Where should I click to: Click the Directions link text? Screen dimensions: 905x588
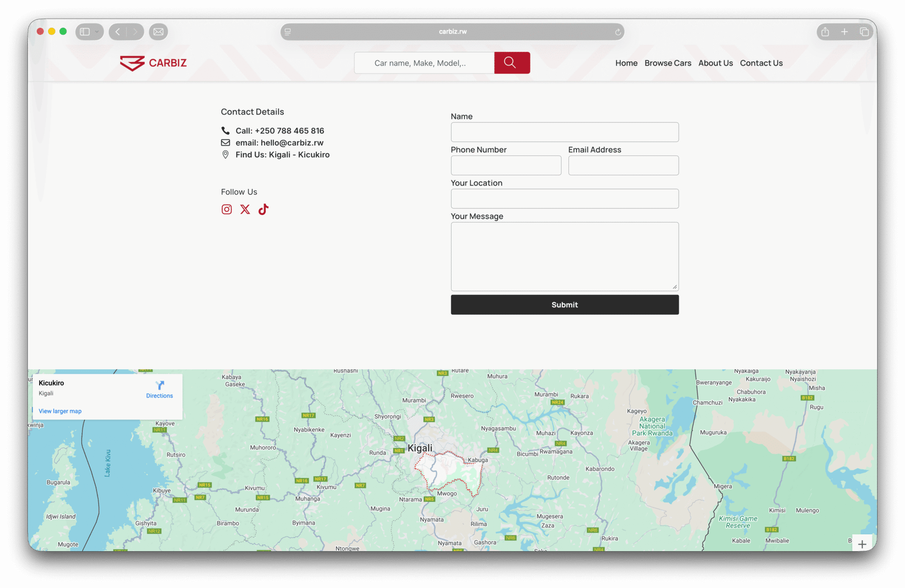[x=160, y=396]
